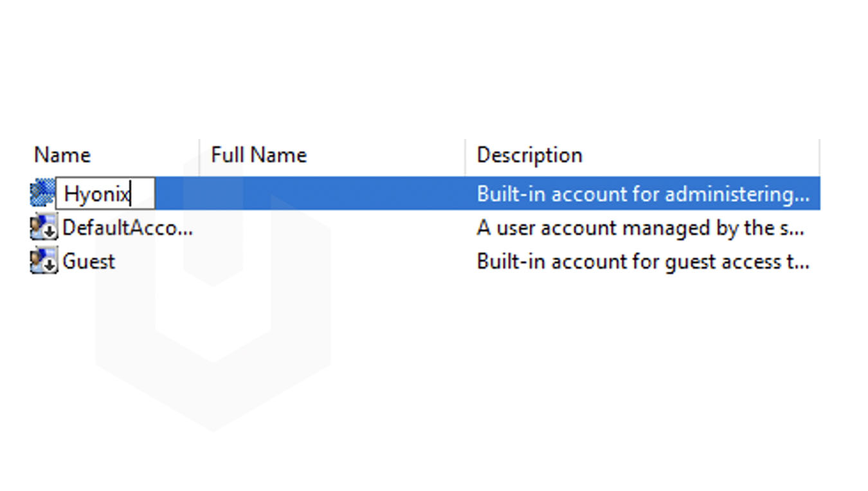Image resolution: width=868 pixels, height=491 pixels.
Task: Click the 'A user account managed' description
Action: [x=640, y=228]
